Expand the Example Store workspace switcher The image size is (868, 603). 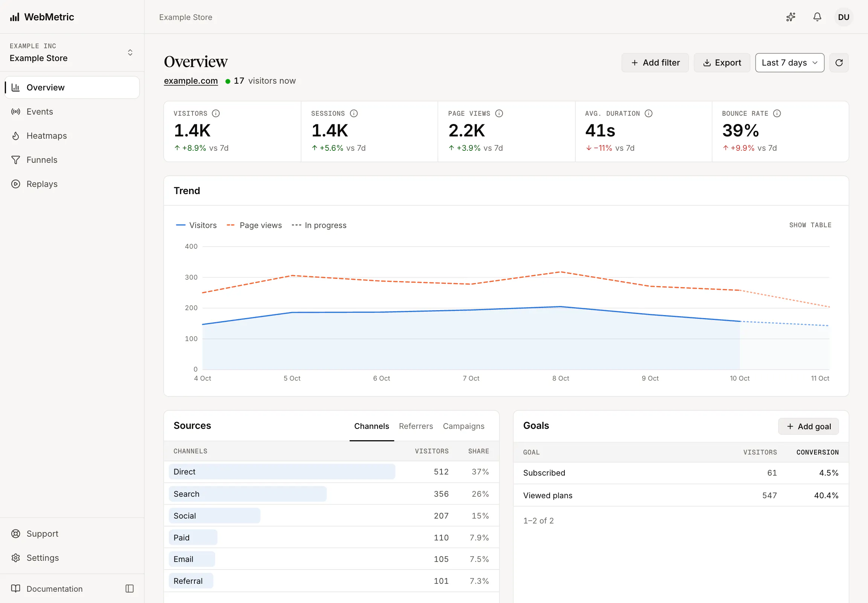pos(72,52)
